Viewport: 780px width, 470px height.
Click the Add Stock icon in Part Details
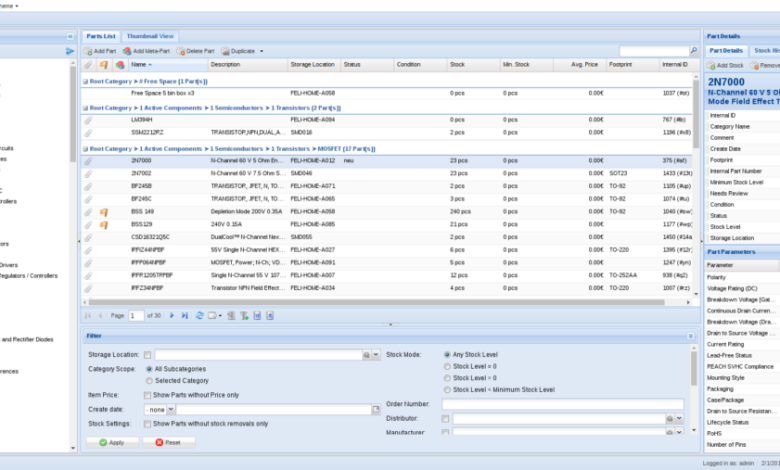click(711, 66)
